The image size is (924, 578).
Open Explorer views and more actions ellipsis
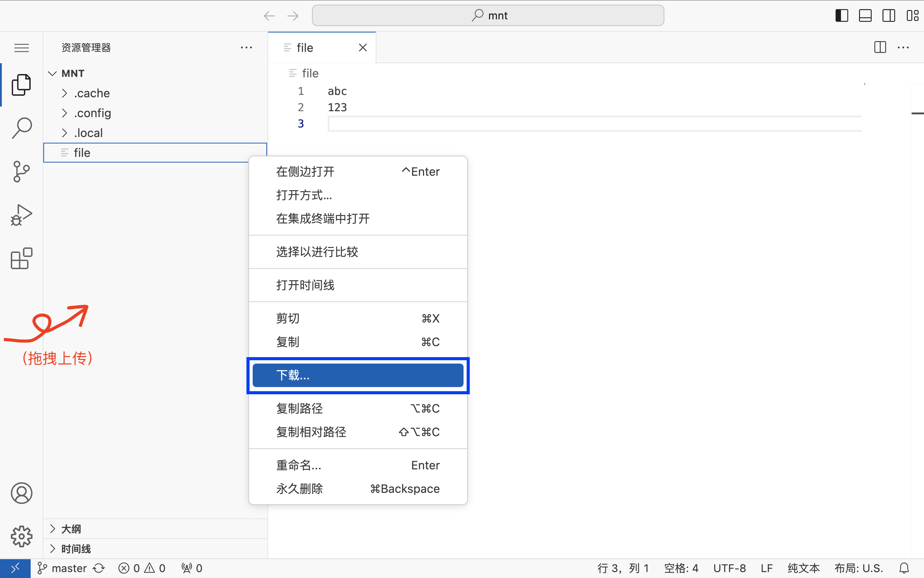coord(246,48)
